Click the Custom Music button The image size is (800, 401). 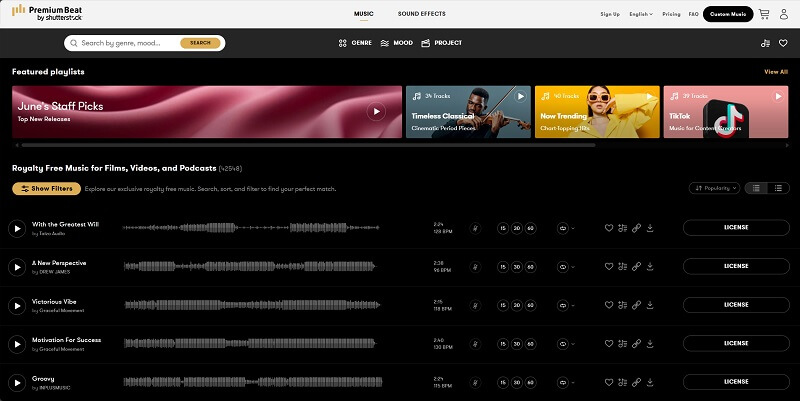pyautogui.click(x=728, y=14)
